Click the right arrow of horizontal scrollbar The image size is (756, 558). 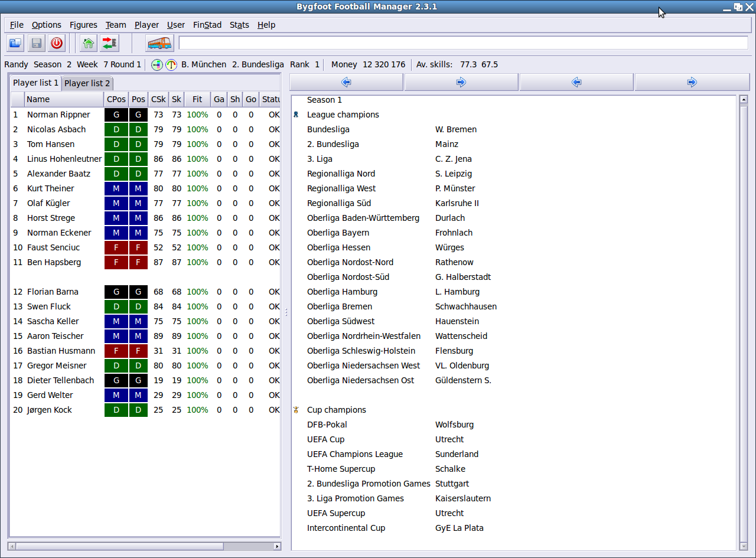pos(277,546)
